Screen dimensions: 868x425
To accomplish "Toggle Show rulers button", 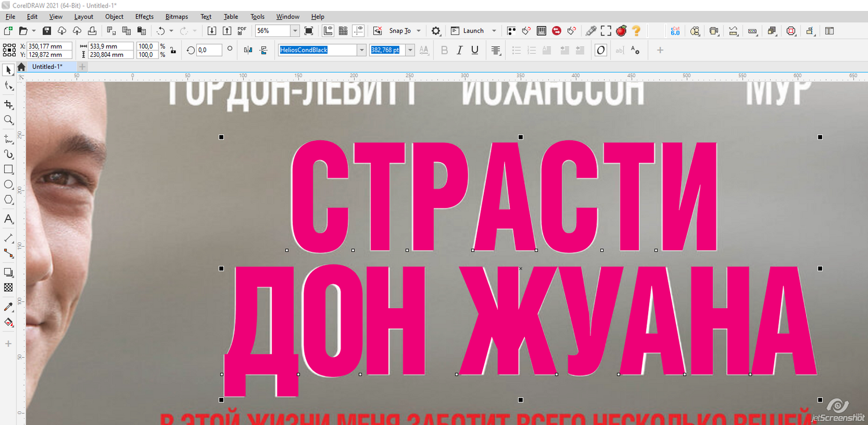I will 328,31.
